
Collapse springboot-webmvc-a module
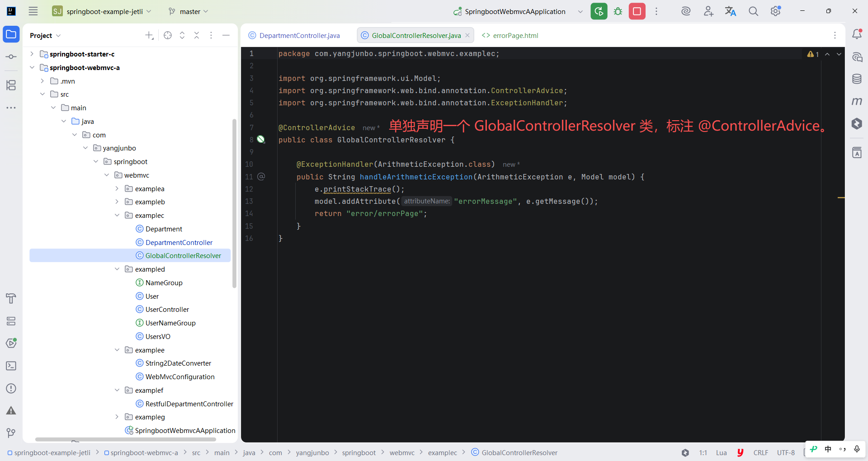(32, 67)
